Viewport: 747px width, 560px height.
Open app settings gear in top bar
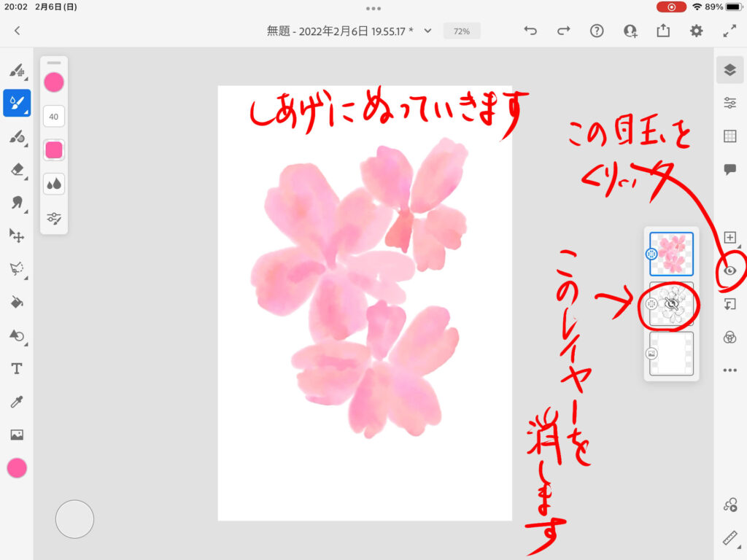pyautogui.click(x=697, y=31)
